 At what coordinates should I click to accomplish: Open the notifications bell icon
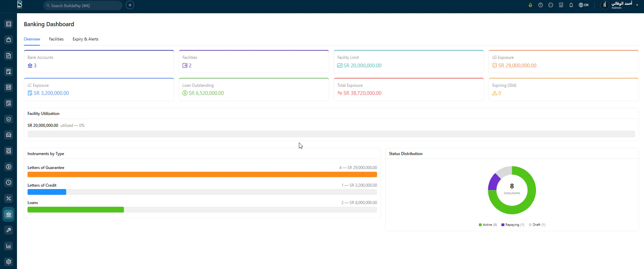pyautogui.click(x=571, y=5)
